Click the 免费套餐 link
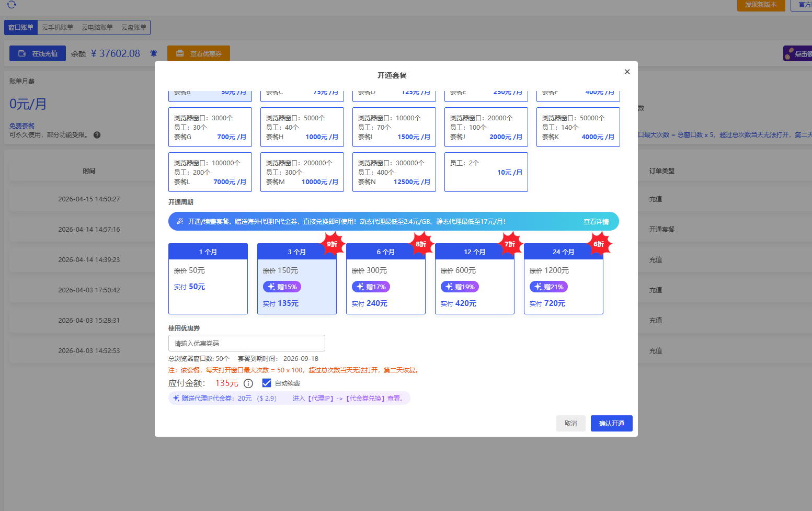This screenshot has height=511, width=812. [22, 126]
